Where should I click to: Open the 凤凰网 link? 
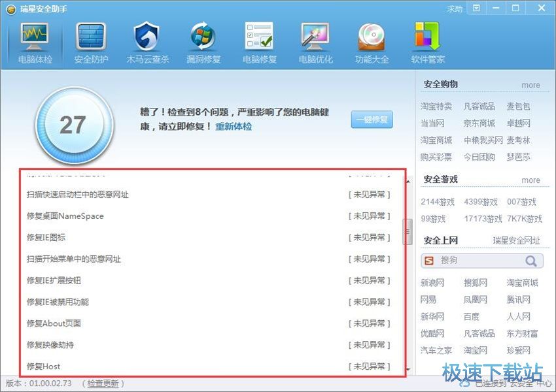click(x=475, y=300)
